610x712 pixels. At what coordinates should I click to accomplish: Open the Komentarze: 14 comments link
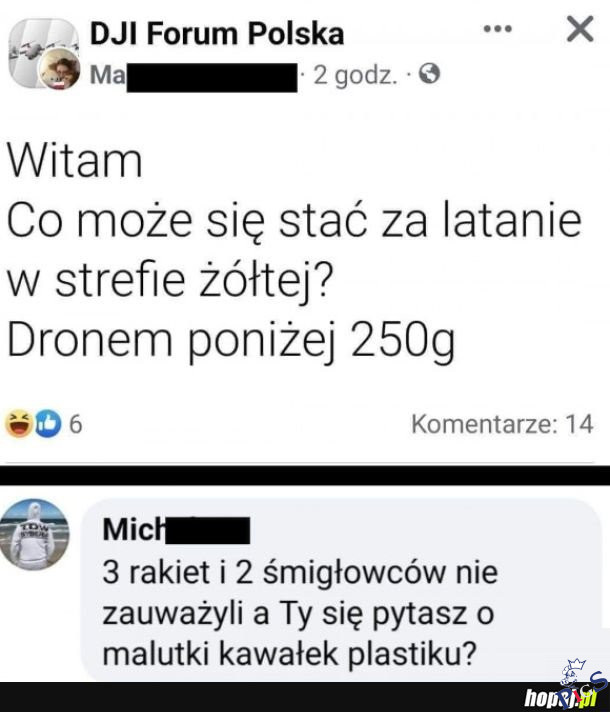click(x=502, y=424)
